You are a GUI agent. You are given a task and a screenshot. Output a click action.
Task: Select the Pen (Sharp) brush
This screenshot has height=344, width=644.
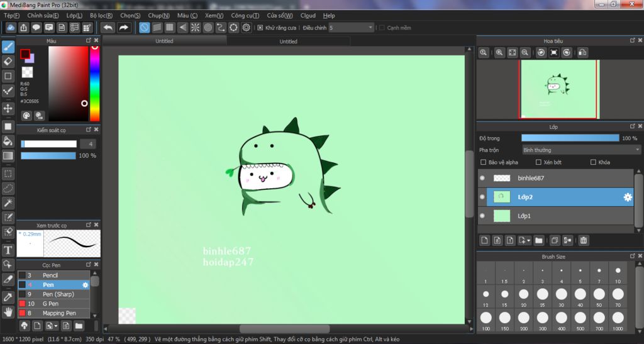click(54, 294)
